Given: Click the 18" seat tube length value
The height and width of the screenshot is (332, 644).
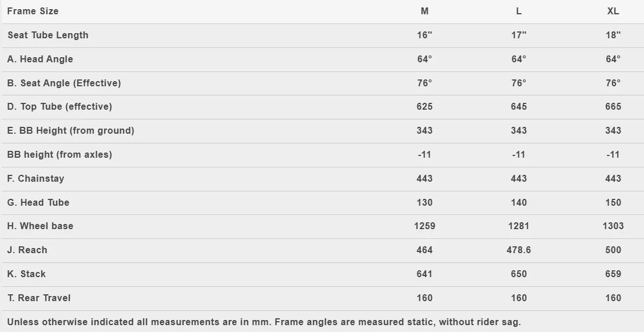Looking at the screenshot, I should tap(613, 35).
